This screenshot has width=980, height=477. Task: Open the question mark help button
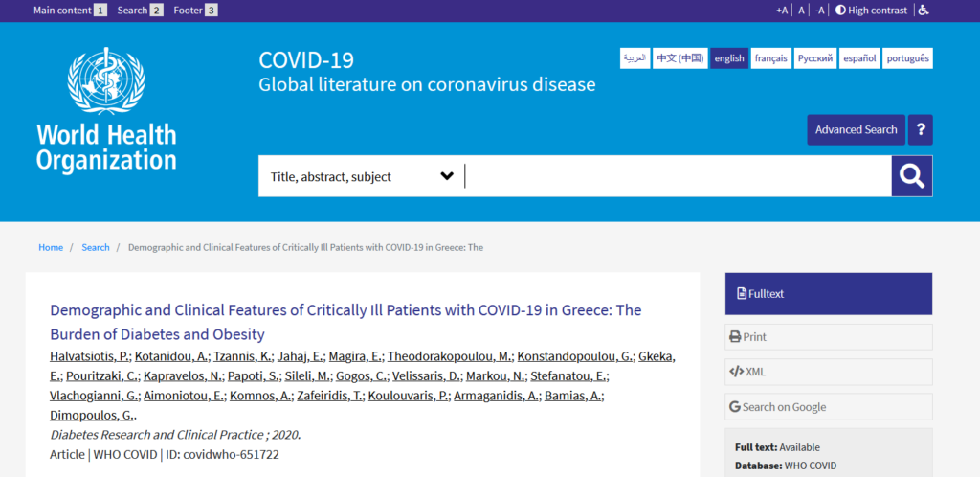click(x=920, y=130)
